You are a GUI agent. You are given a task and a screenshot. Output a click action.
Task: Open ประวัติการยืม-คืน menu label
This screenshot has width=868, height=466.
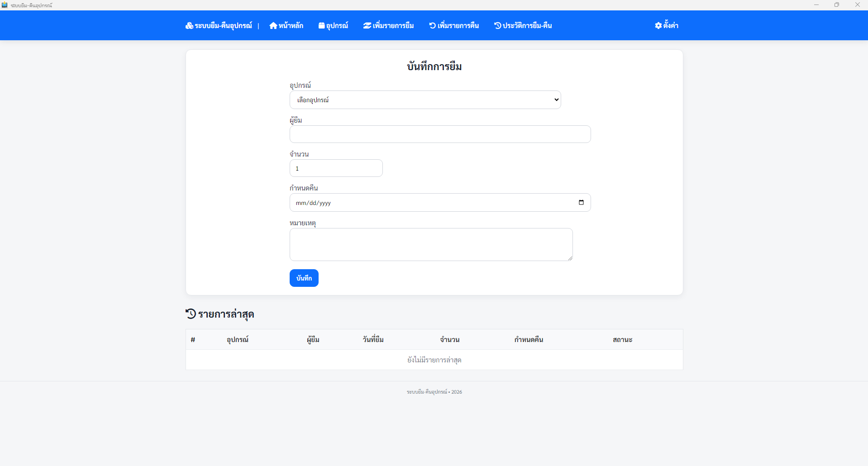pos(527,26)
